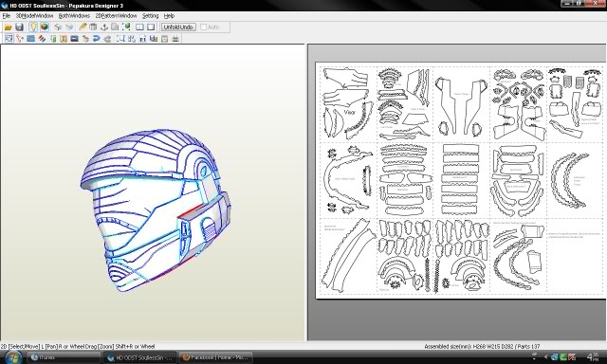Click the grey box toolbar icon beside the anchor
The image size is (607, 364).
(115, 27)
